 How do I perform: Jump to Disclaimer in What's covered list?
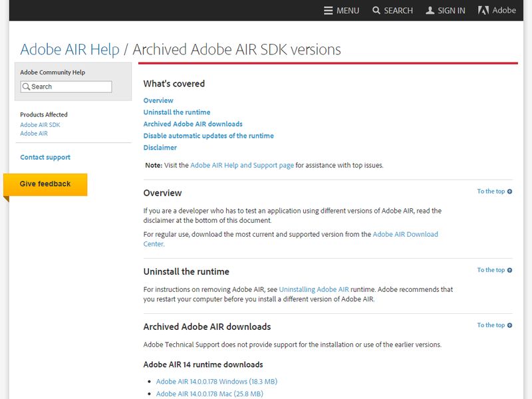[x=160, y=148]
